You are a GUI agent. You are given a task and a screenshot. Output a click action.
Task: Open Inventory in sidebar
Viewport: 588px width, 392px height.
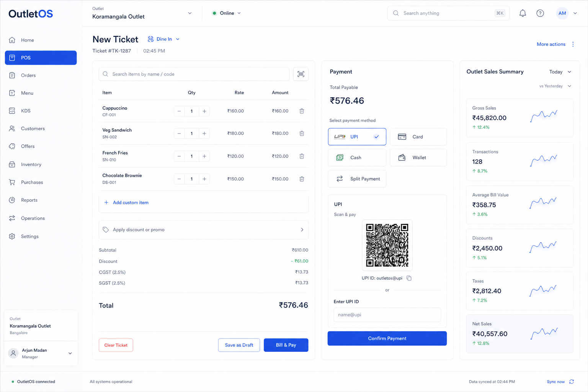click(41, 165)
